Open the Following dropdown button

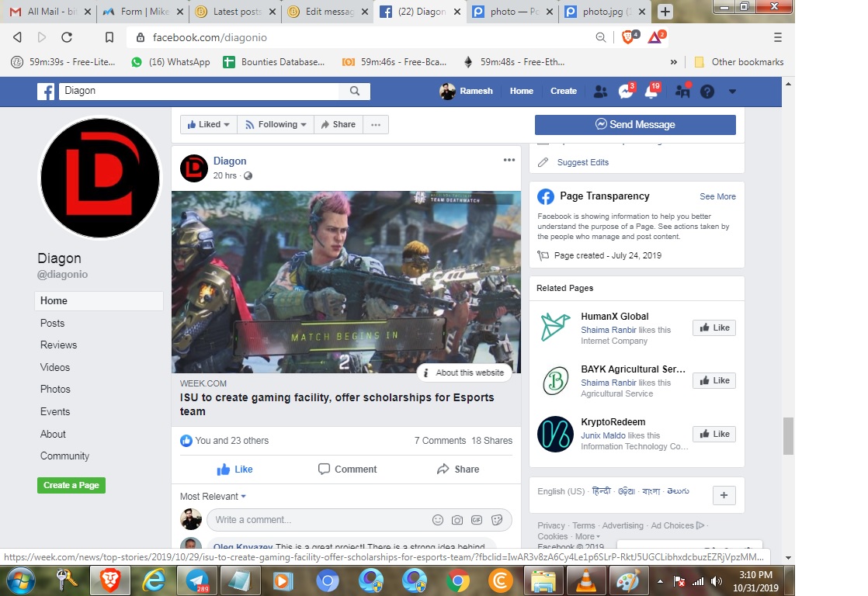[276, 124]
